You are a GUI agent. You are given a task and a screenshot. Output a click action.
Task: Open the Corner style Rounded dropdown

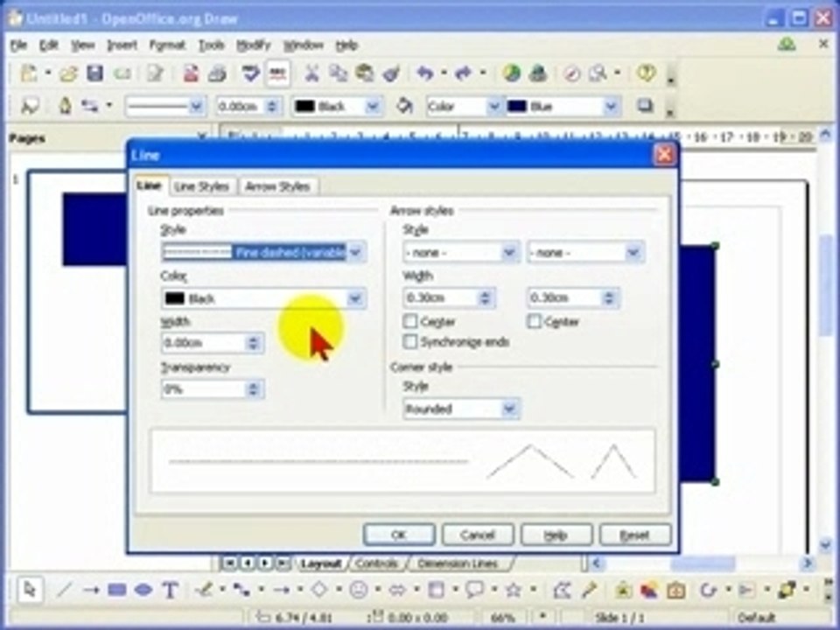(509, 409)
